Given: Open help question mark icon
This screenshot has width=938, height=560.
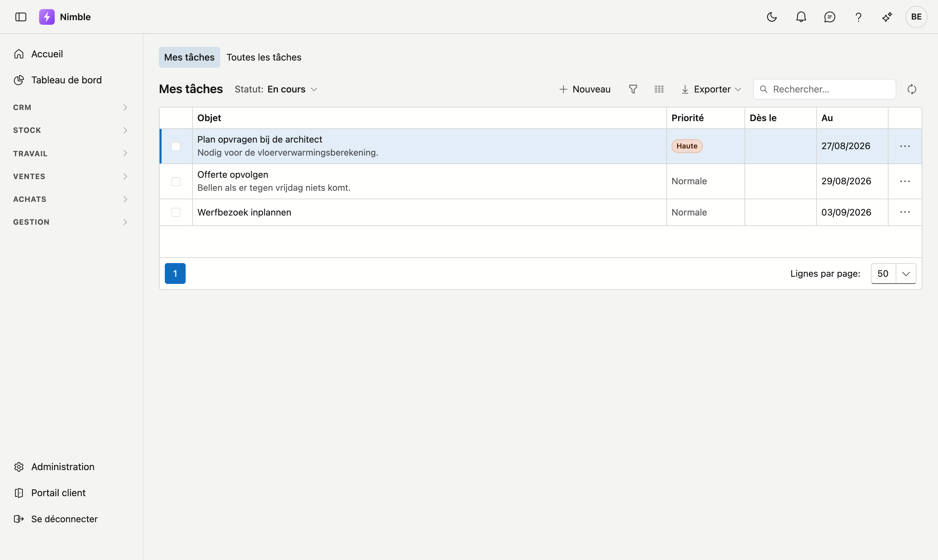Looking at the screenshot, I should coord(858,17).
